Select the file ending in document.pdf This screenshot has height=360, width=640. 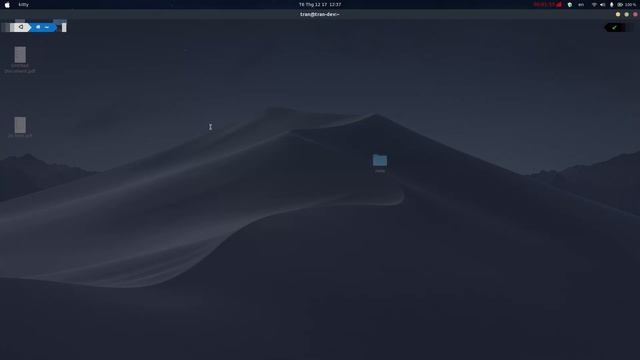pos(20,60)
